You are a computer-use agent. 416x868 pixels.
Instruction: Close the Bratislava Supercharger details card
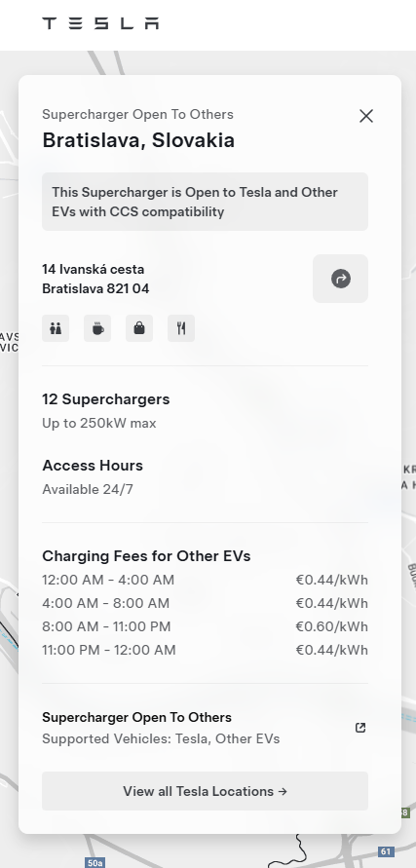tap(366, 116)
